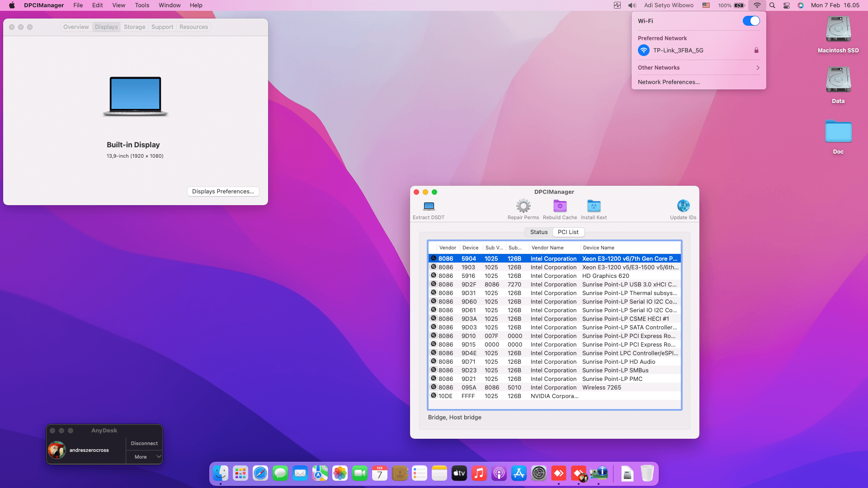Click the Extract DSDT toolbar icon
Screen dimensions: 868x488
pos(429,206)
